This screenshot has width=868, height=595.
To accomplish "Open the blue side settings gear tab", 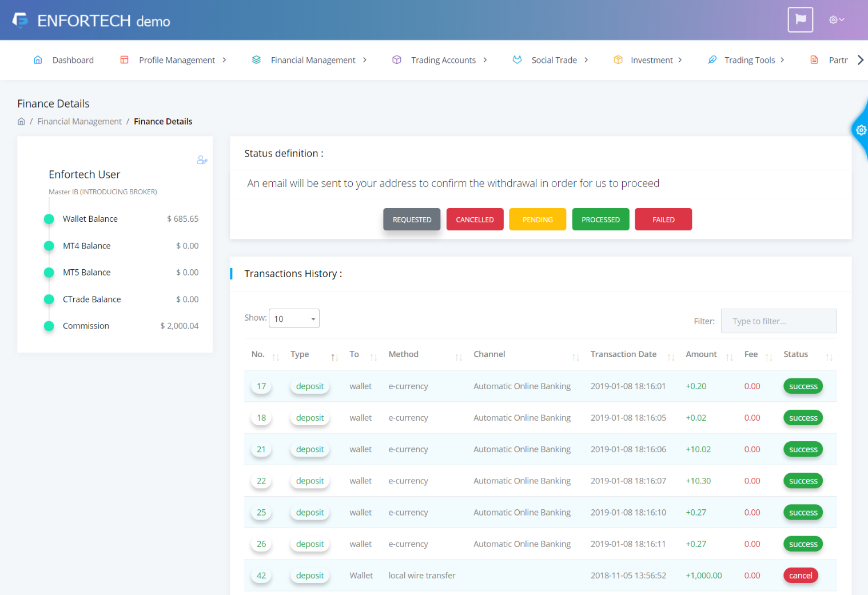I will pyautogui.click(x=861, y=130).
